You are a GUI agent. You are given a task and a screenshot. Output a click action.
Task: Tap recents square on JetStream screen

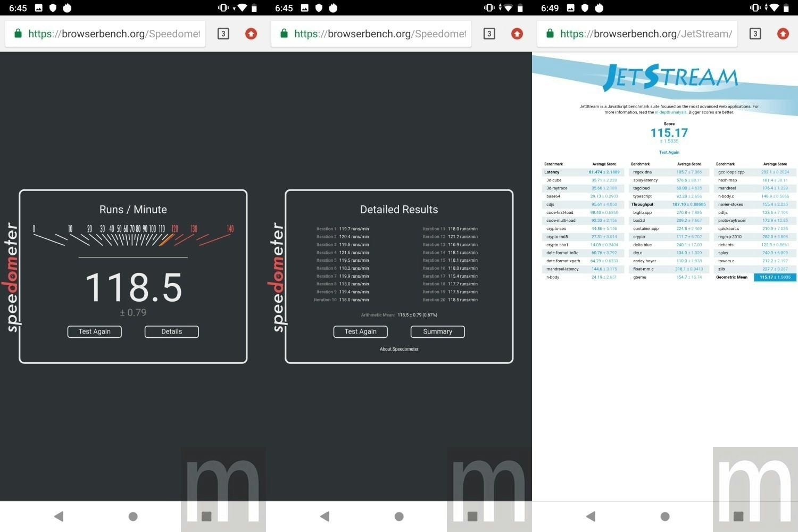(x=738, y=516)
